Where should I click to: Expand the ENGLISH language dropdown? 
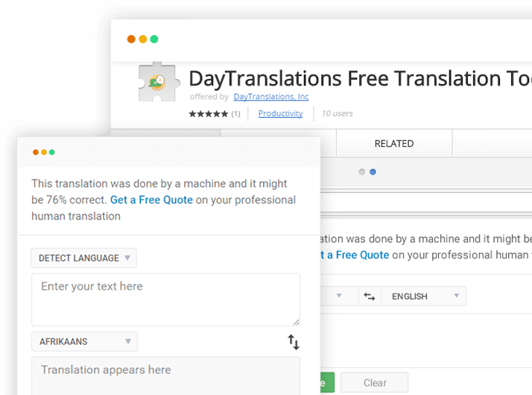tap(423, 296)
